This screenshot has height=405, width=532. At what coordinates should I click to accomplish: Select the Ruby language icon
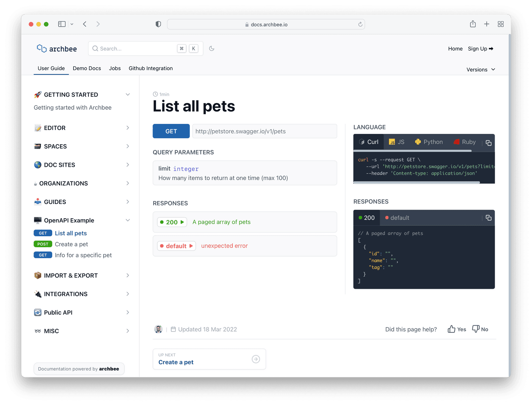(456, 142)
